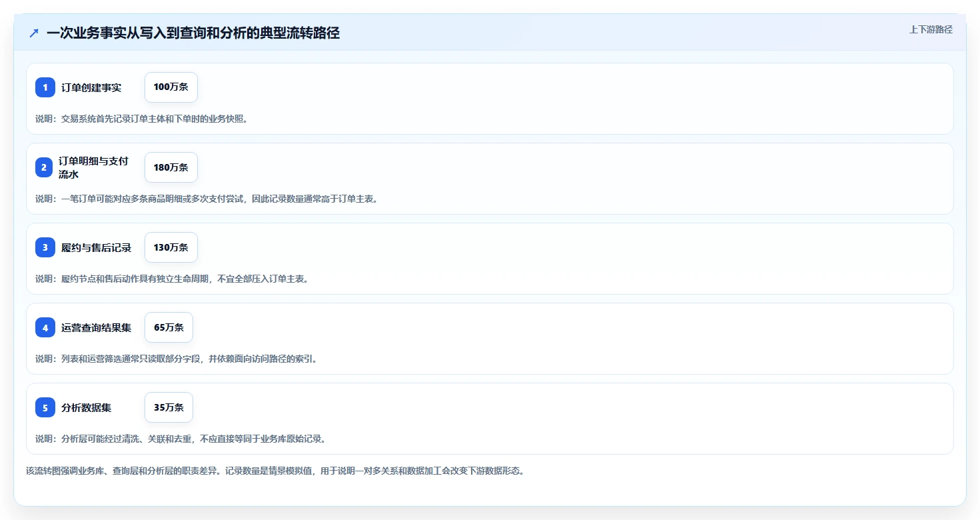This screenshot has width=980, height=520.
Task: Click the 100万条 count chip
Action: pyautogui.click(x=171, y=87)
